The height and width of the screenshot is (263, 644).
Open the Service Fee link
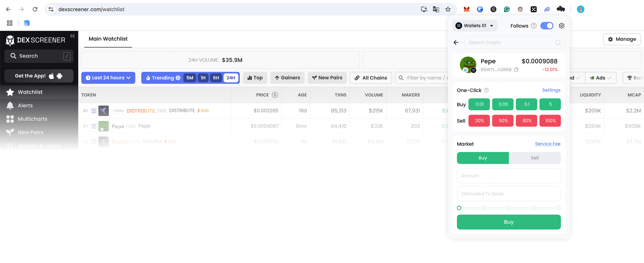tap(548, 144)
